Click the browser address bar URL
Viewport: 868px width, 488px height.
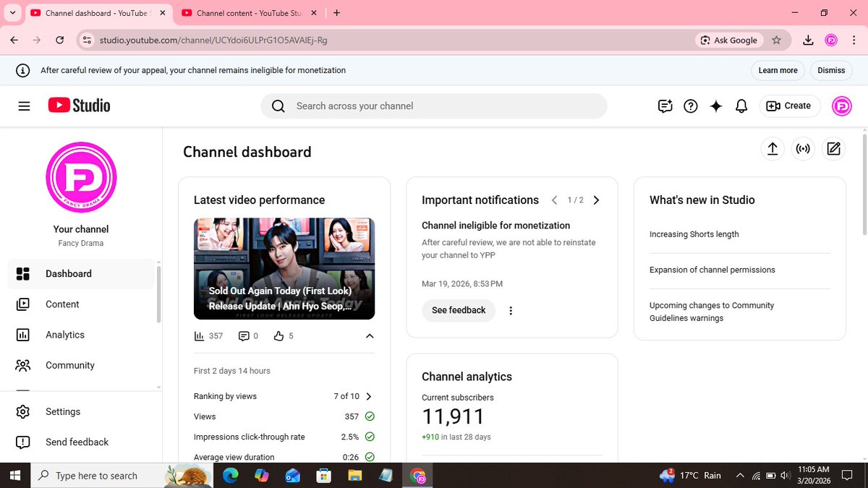(x=213, y=40)
